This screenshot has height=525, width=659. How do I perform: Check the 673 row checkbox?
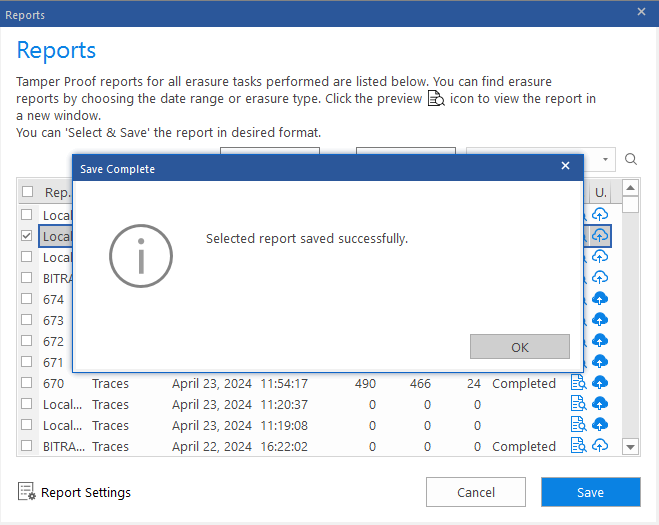pyautogui.click(x=26, y=319)
